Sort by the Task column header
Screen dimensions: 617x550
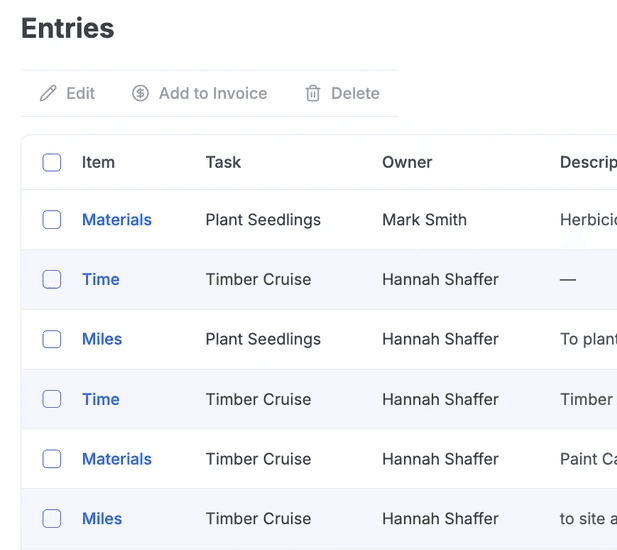(x=223, y=162)
